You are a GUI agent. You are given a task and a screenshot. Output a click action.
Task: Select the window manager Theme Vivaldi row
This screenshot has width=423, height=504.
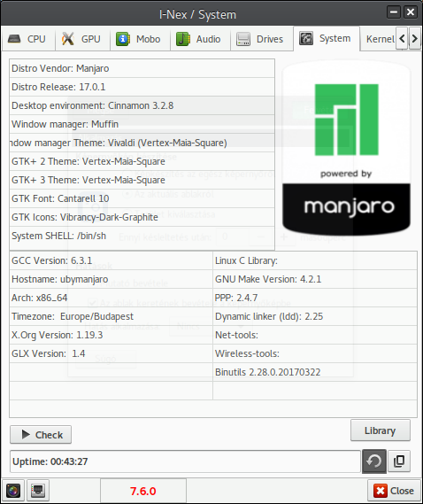142,143
